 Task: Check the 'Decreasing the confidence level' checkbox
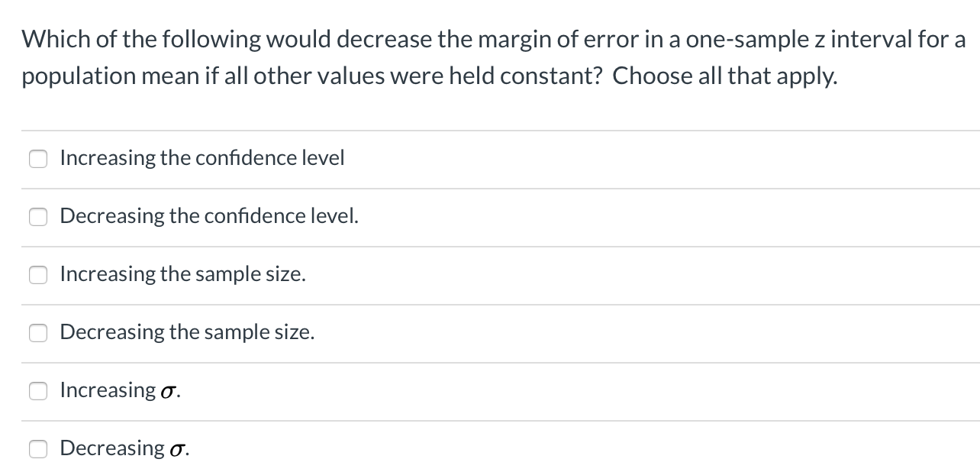pos(38,217)
